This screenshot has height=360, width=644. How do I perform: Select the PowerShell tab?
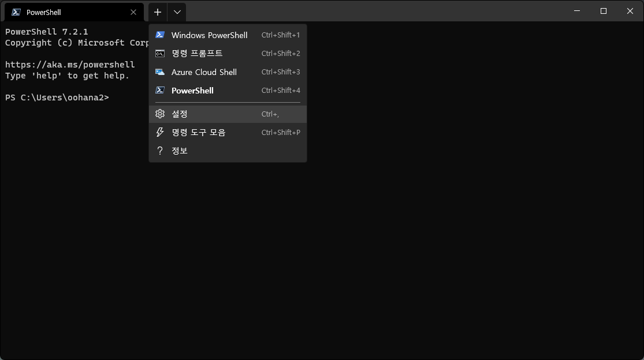[x=75, y=12]
